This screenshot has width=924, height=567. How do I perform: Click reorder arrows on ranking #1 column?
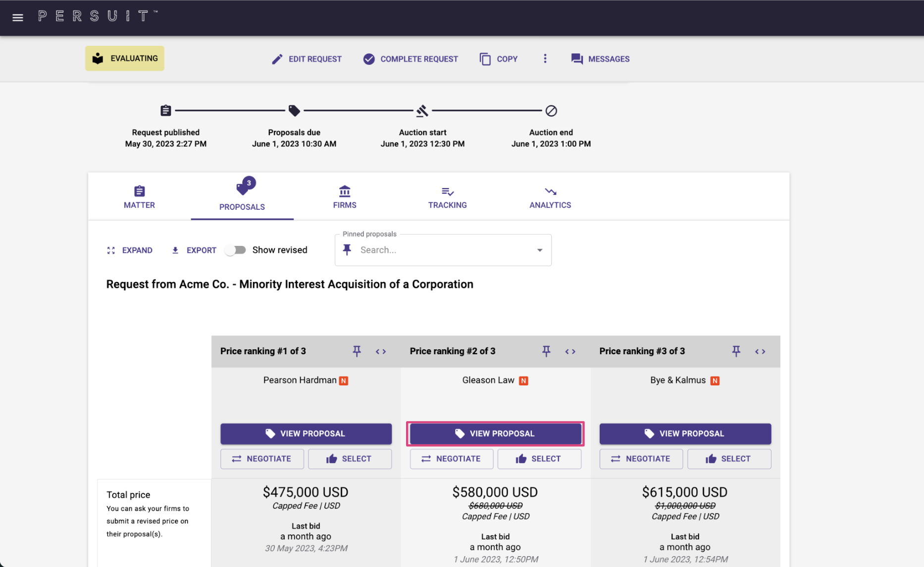pyautogui.click(x=381, y=351)
